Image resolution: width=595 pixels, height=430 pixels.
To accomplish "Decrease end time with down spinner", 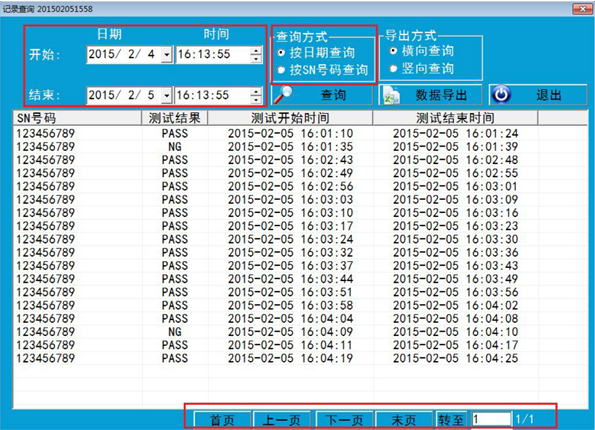I will [257, 99].
